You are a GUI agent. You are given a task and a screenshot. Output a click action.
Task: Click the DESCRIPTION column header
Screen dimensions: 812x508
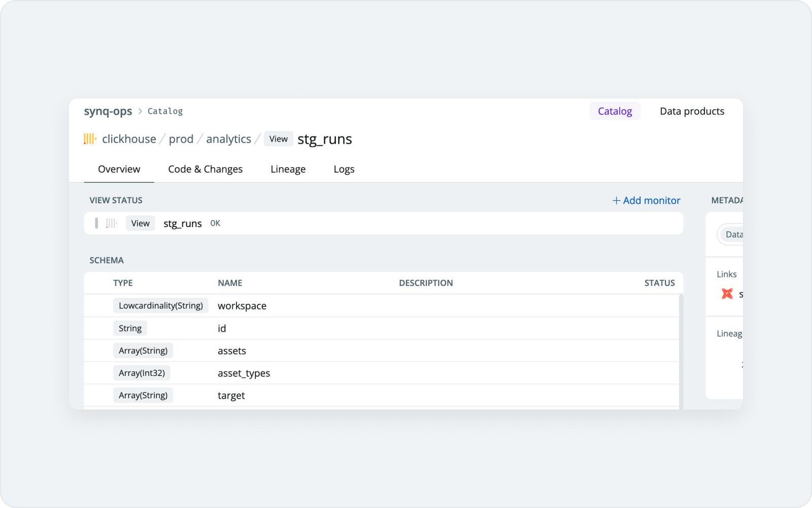[x=426, y=283]
